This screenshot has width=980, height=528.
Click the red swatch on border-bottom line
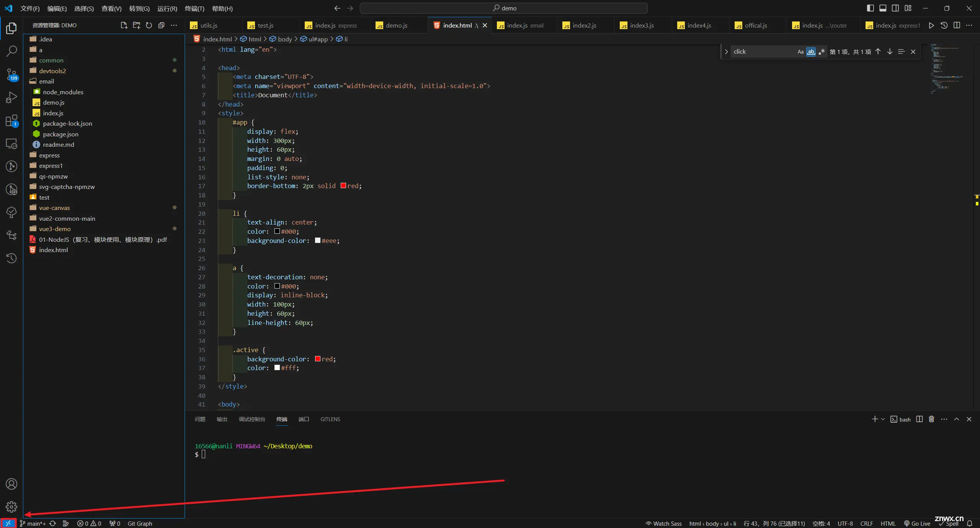pyautogui.click(x=343, y=186)
